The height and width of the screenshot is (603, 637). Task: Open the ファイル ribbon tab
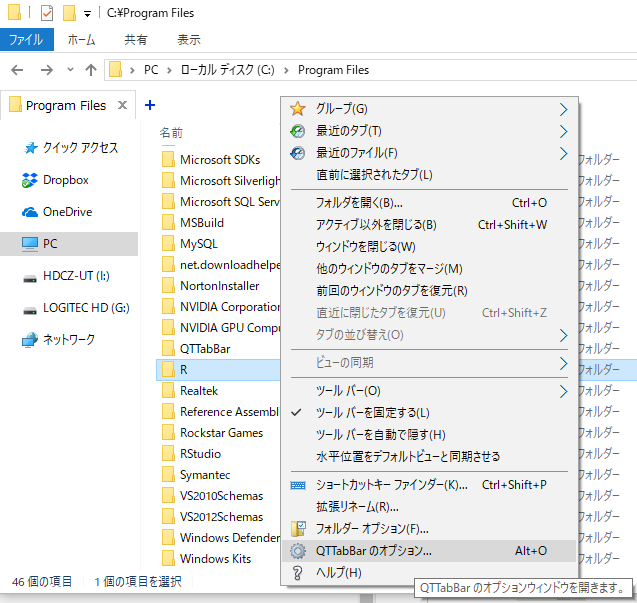26,40
